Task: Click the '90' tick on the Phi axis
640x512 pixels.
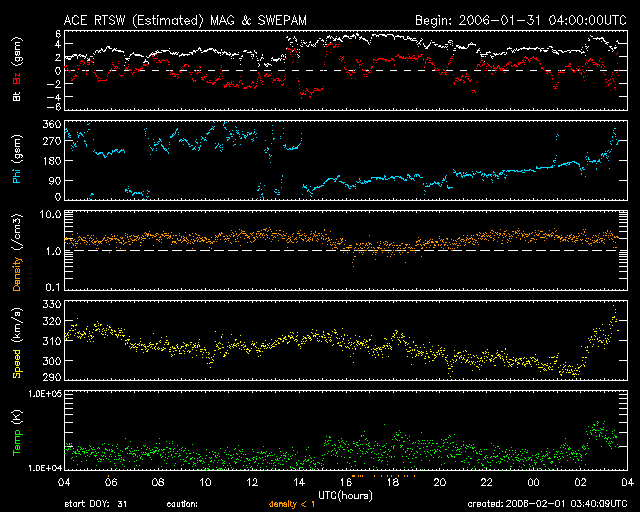Action: pyautogui.click(x=56, y=180)
